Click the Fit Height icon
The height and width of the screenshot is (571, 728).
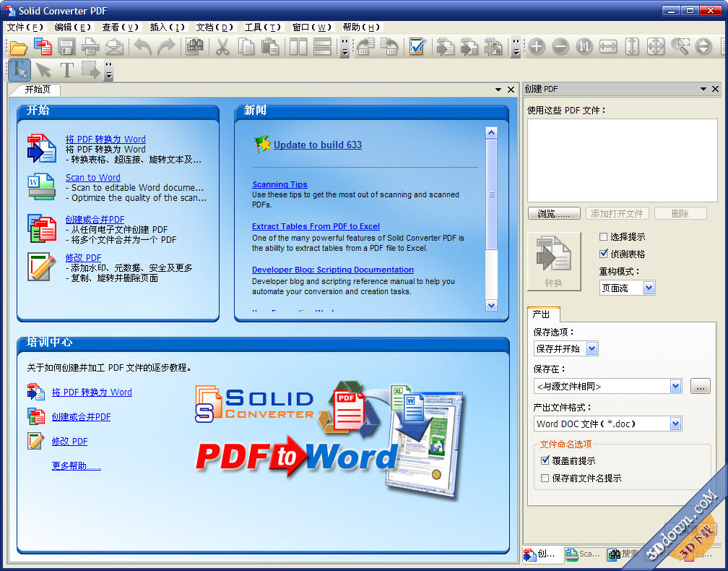tap(632, 47)
